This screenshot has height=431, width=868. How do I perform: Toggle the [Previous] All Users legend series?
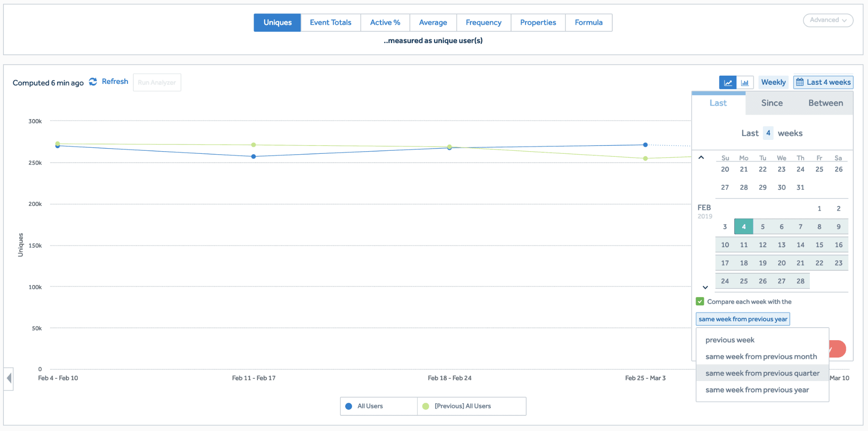coord(462,406)
